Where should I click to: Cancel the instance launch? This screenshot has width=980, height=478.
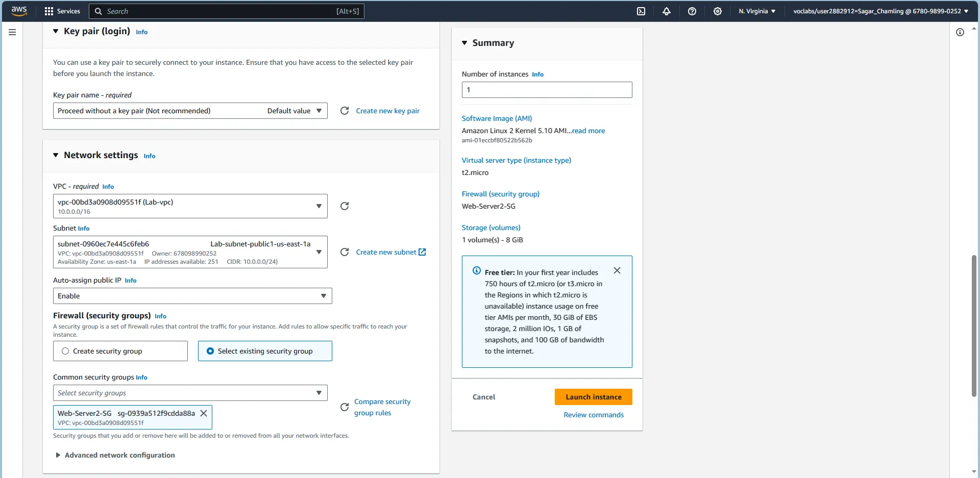tap(484, 397)
